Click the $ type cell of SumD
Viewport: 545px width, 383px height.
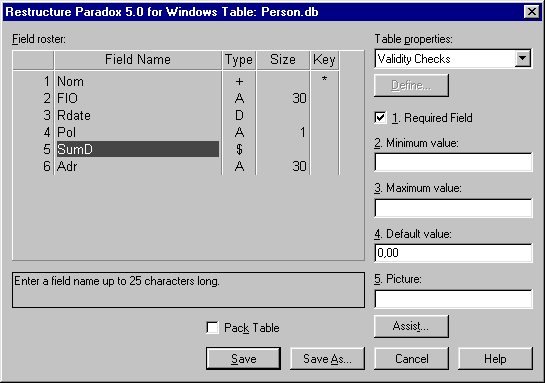click(x=239, y=149)
